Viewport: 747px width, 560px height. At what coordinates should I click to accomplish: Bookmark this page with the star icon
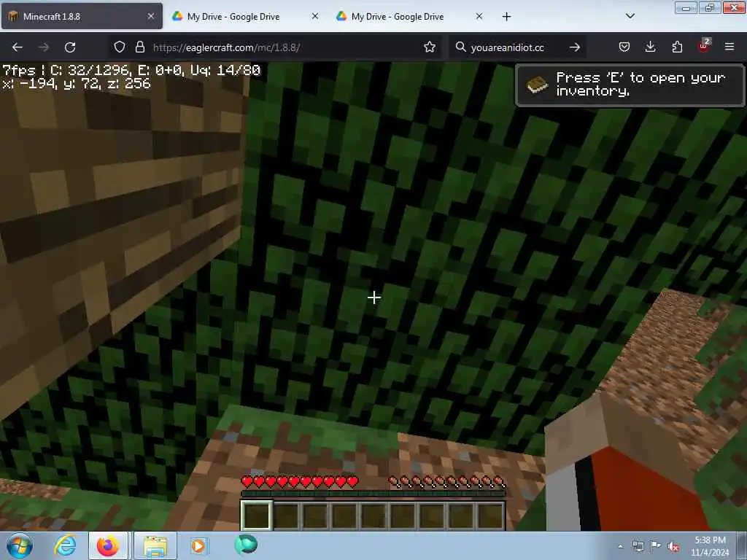coord(429,47)
